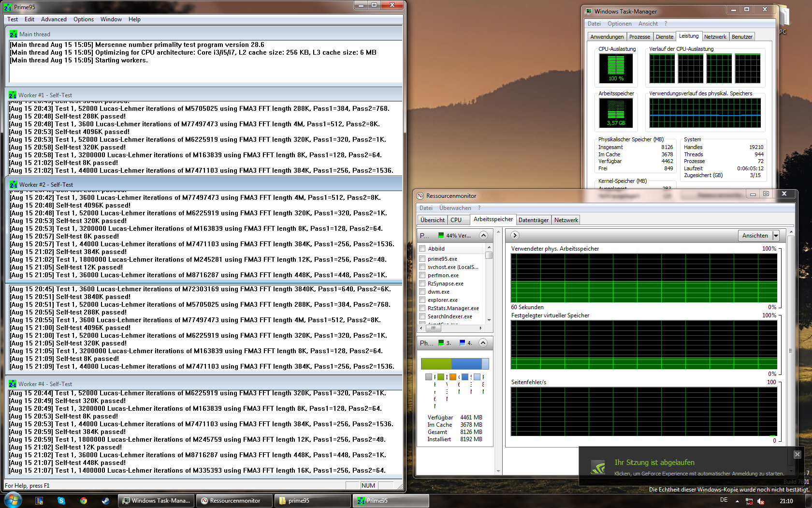Viewport: 812px width, 508px height.
Task: Open the Windows Start menu orb
Action: [13, 500]
